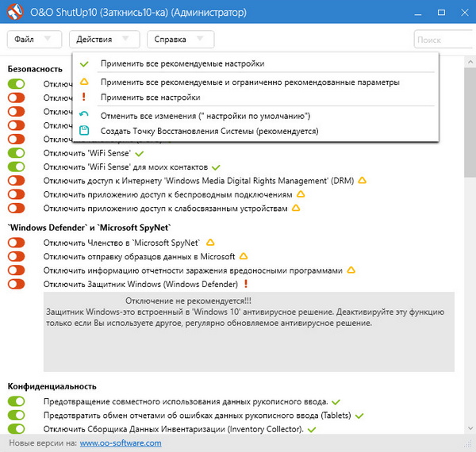Click the Поиск search field
This screenshot has height=452, width=476.
[x=443, y=40]
